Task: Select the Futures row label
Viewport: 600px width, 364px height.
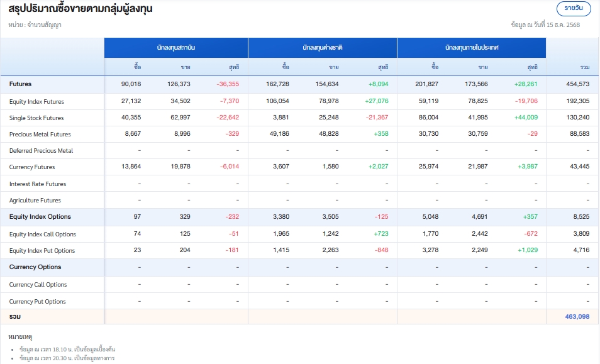Action: click(20, 84)
